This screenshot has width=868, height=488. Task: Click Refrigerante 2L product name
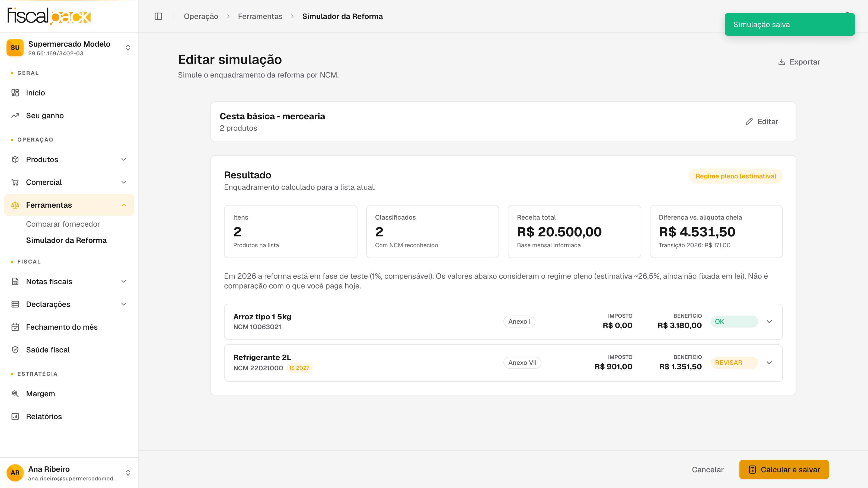[x=262, y=357]
